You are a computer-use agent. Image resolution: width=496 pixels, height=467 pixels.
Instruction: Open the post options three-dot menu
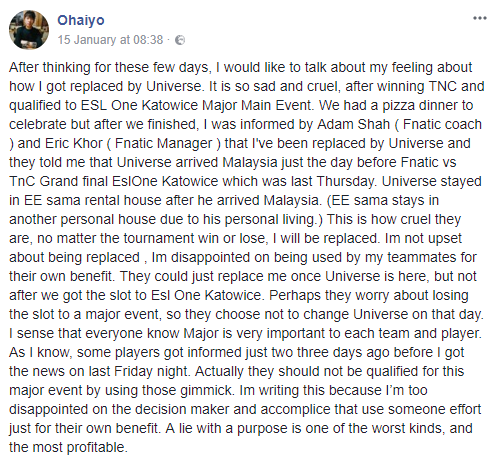click(x=480, y=18)
